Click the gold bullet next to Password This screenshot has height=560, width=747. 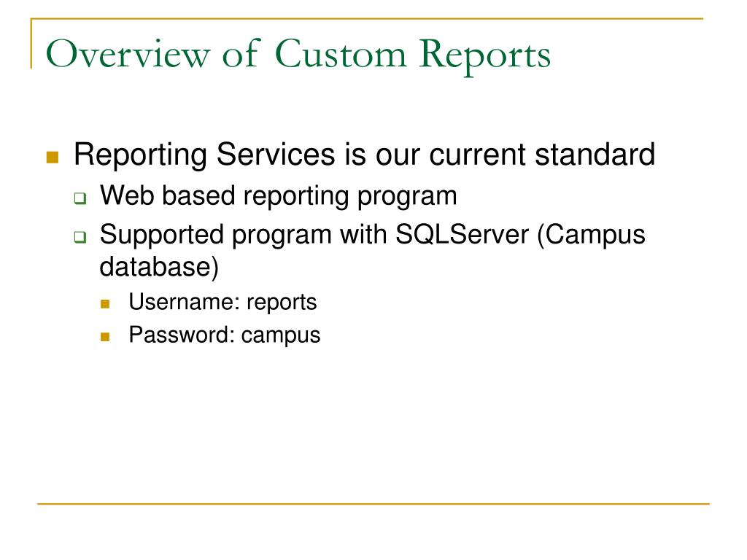coord(105,337)
